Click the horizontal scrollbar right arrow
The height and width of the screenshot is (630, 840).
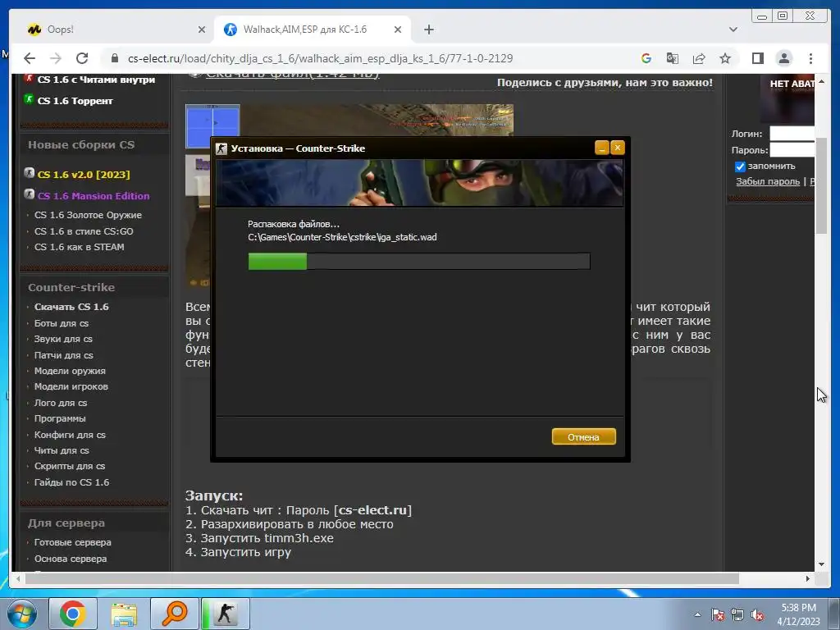click(807, 578)
